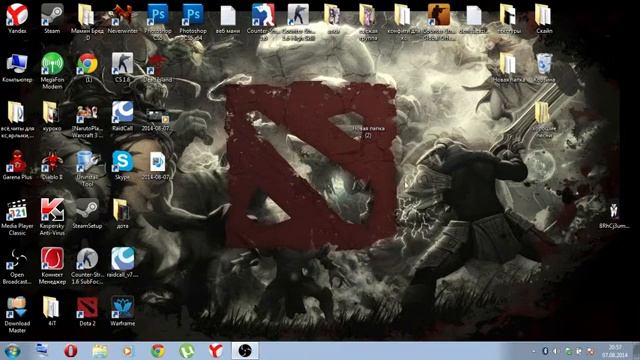Select the Коннект Менеджер shortcut
Image resolution: width=640 pixels, height=360 pixels.
pyautogui.click(x=52, y=266)
